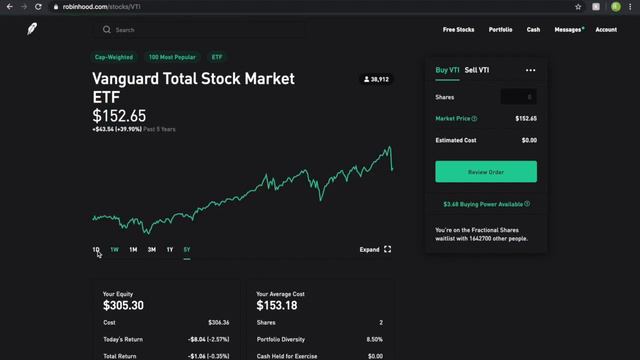Viewport: 640px width, 360px height.
Task: Click the Fractional Shares waitlist message
Action: pos(482,234)
